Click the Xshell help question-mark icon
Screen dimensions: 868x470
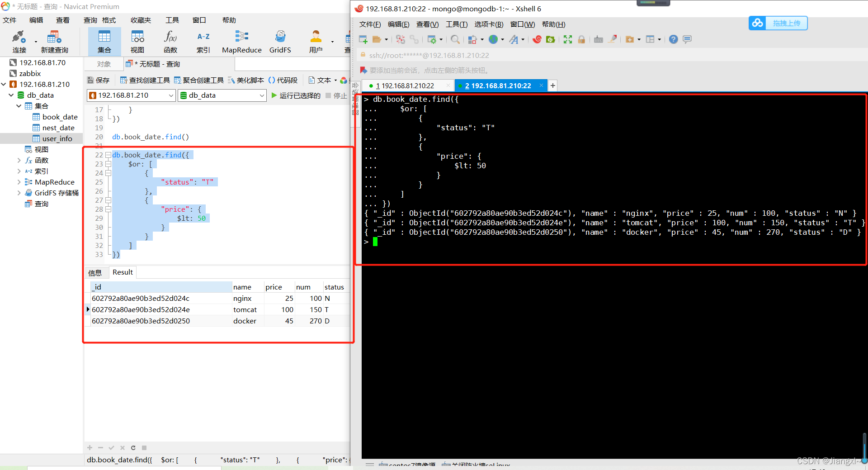click(673, 39)
